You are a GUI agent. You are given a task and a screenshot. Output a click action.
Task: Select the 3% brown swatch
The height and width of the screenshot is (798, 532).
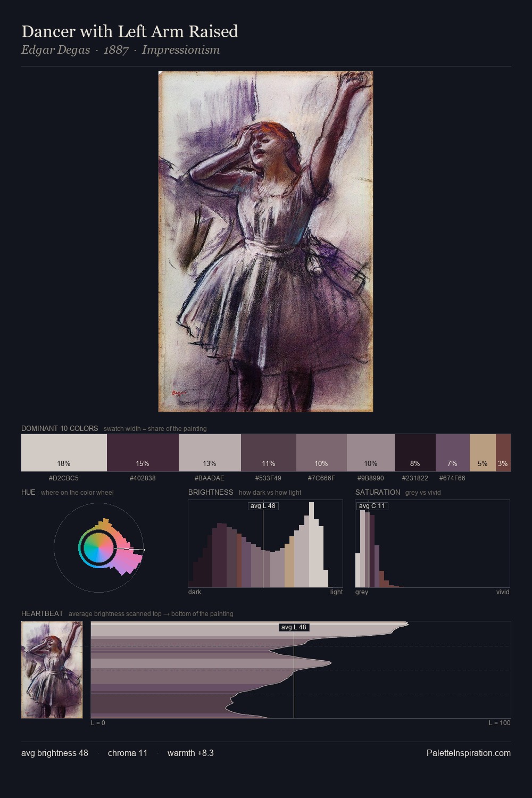(x=503, y=453)
